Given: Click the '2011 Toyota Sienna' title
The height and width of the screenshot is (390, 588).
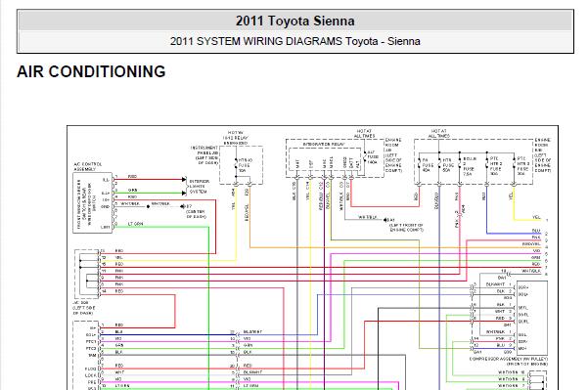Looking at the screenshot, I should [295, 21].
